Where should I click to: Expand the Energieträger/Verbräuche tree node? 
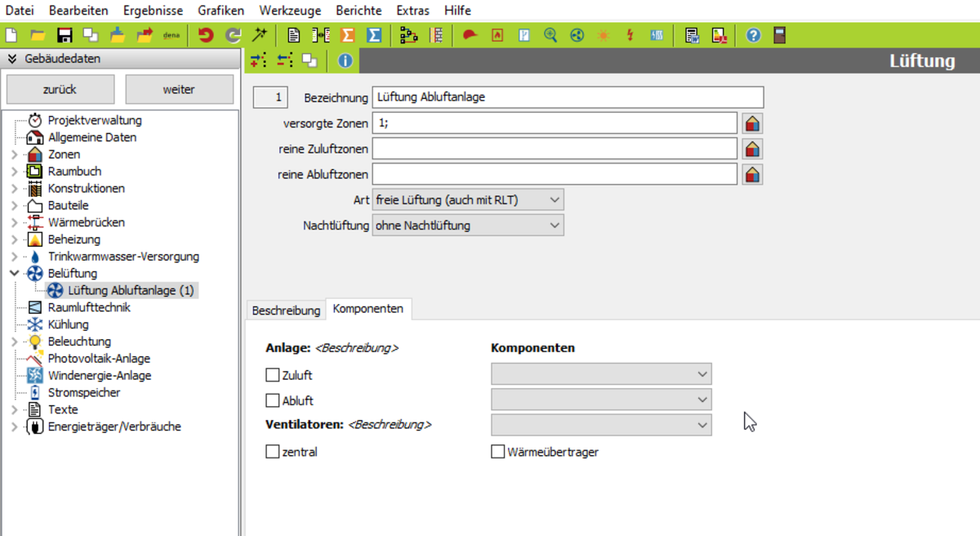(x=14, y=427)
